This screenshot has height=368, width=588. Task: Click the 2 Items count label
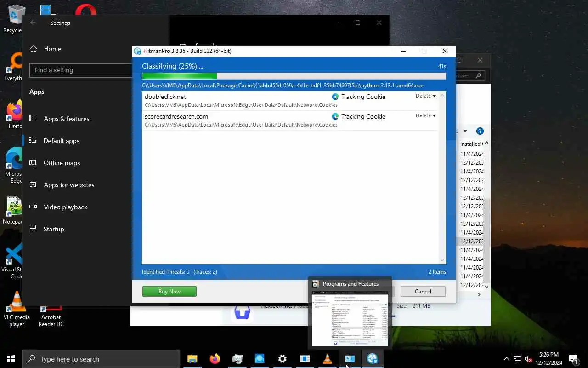[x=437, y=272]
